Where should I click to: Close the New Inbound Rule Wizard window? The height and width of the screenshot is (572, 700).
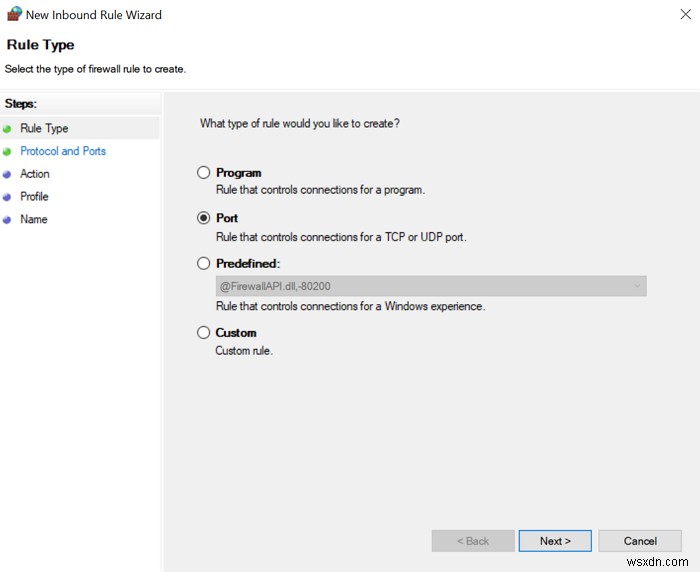click(x=685, y=14)
